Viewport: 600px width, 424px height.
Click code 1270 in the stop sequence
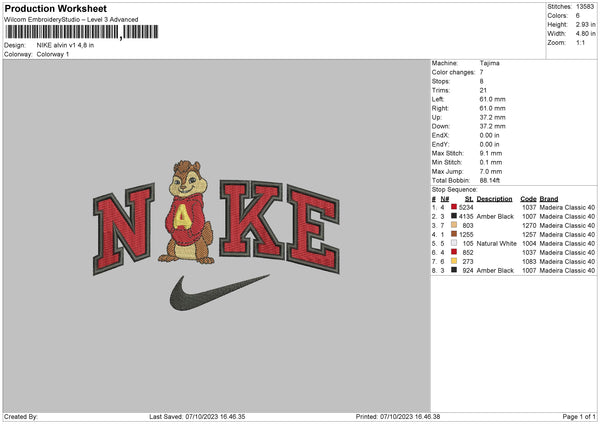point(529,225)
